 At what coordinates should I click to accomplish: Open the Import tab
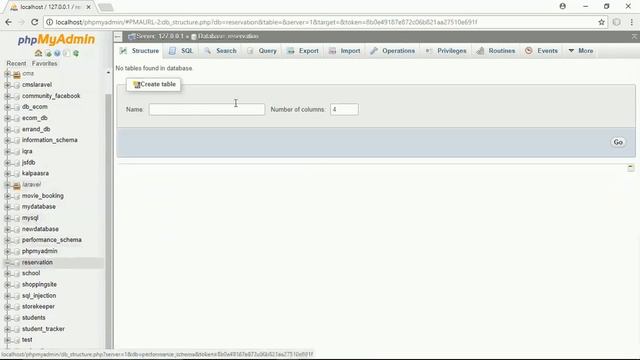[344, 51]
